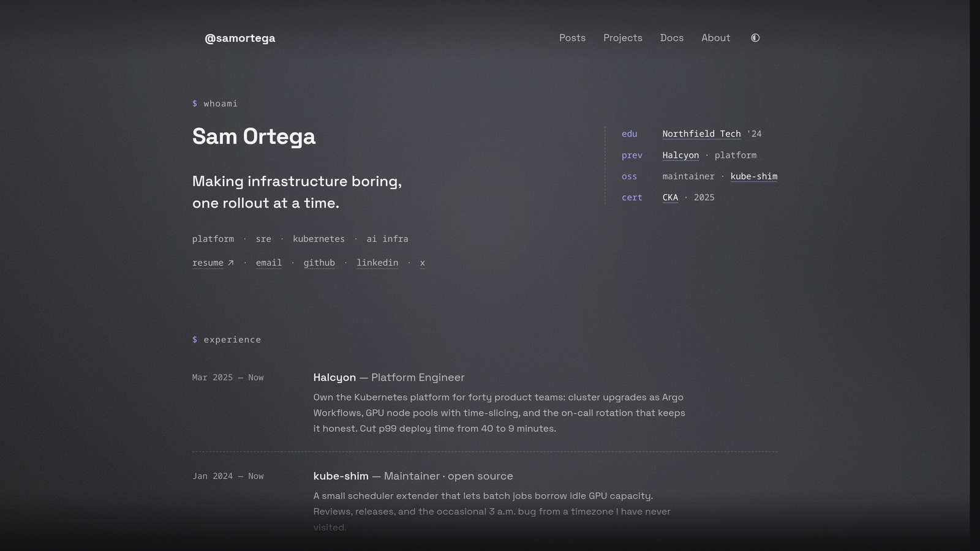
Task: Follow the Northfield Tech link
Action: pyautogui.click(x=701, y=134)
